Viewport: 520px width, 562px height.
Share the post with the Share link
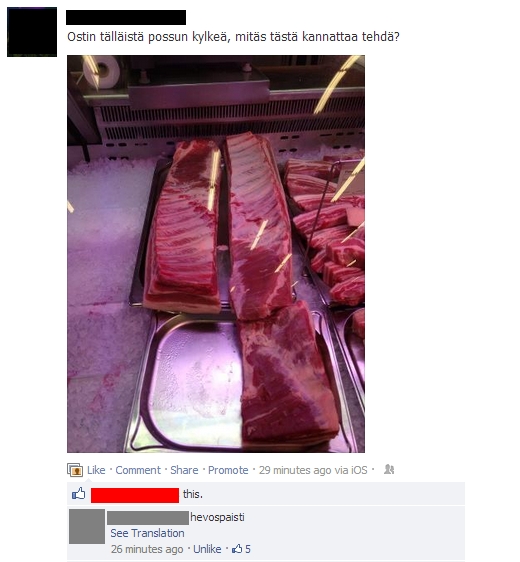184,470
